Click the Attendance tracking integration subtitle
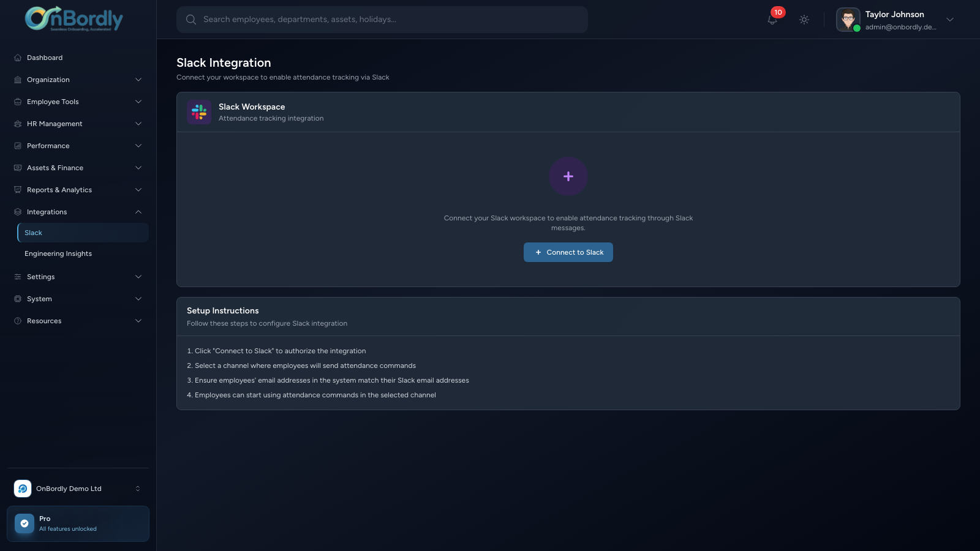 point(271,118)
